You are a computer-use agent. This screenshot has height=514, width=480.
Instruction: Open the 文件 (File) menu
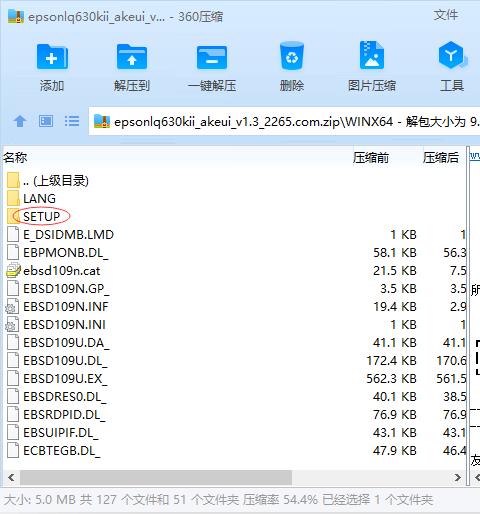pyautogui.click(x=446, y=15)
